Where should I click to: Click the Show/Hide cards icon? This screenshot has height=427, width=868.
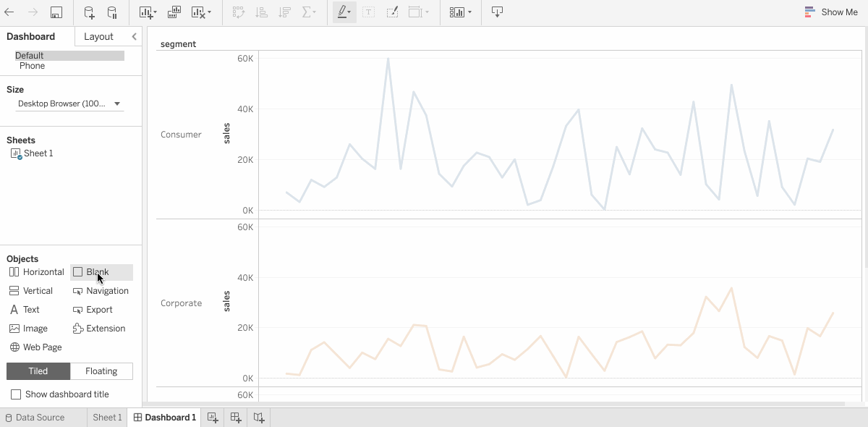[x=457, y=12]
